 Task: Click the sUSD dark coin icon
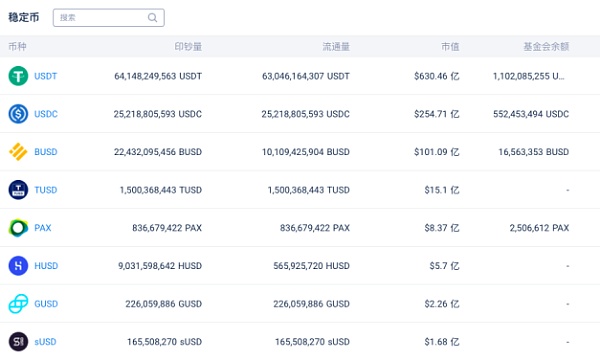point(18,342)
